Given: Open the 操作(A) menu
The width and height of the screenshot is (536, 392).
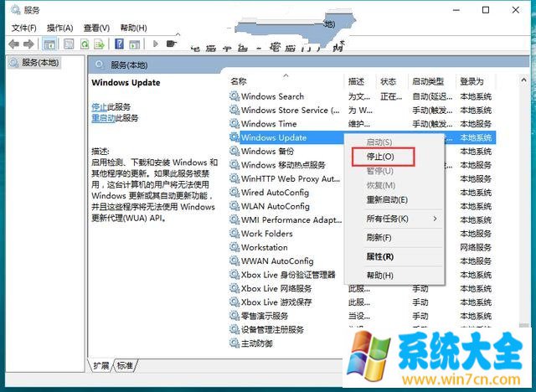Looking at the screenshot, I should click(60, 28).
